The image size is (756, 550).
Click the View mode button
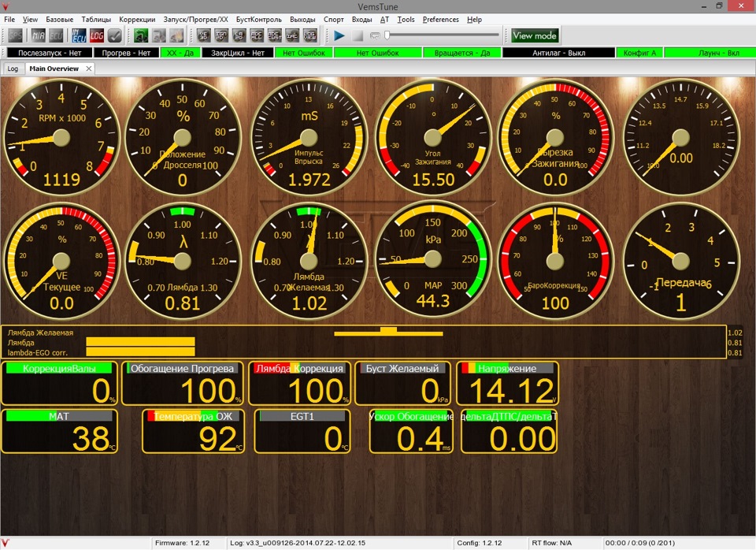coord(534,35)
